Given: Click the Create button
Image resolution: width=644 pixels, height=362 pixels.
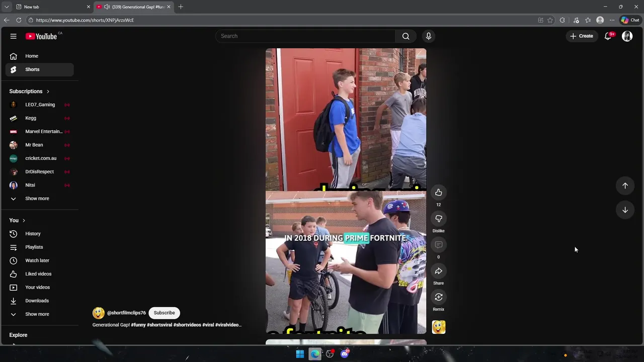Looking at the screenshot, I should click(582, 36).
